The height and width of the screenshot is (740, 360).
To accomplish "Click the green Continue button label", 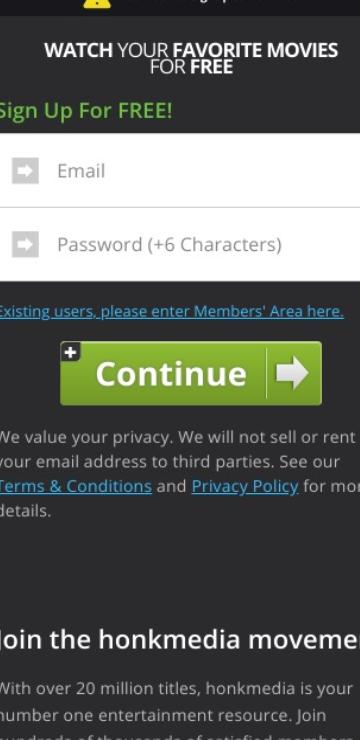I will coord(171,374).
